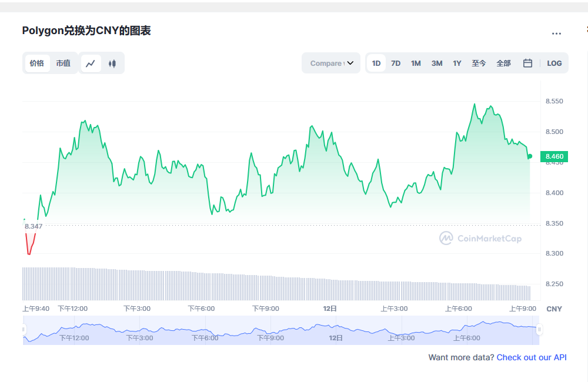Click the mini overview chart navigator

point(281,330)
